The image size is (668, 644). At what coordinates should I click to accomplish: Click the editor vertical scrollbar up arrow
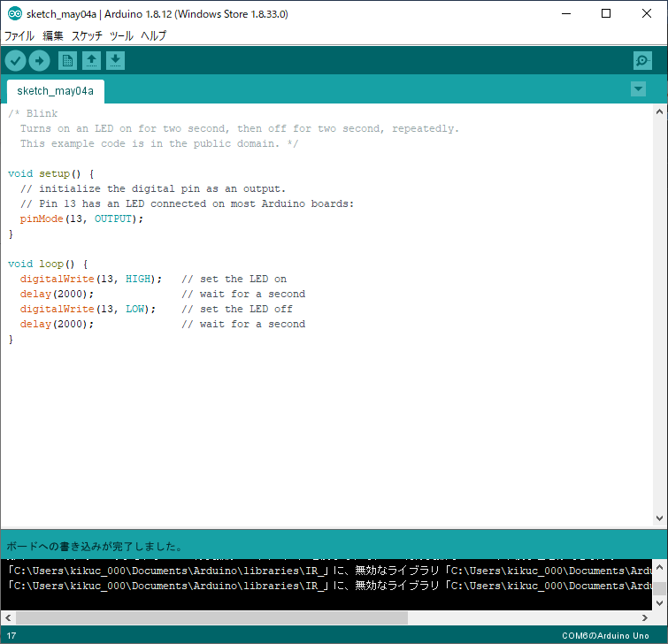pos(660,112)
